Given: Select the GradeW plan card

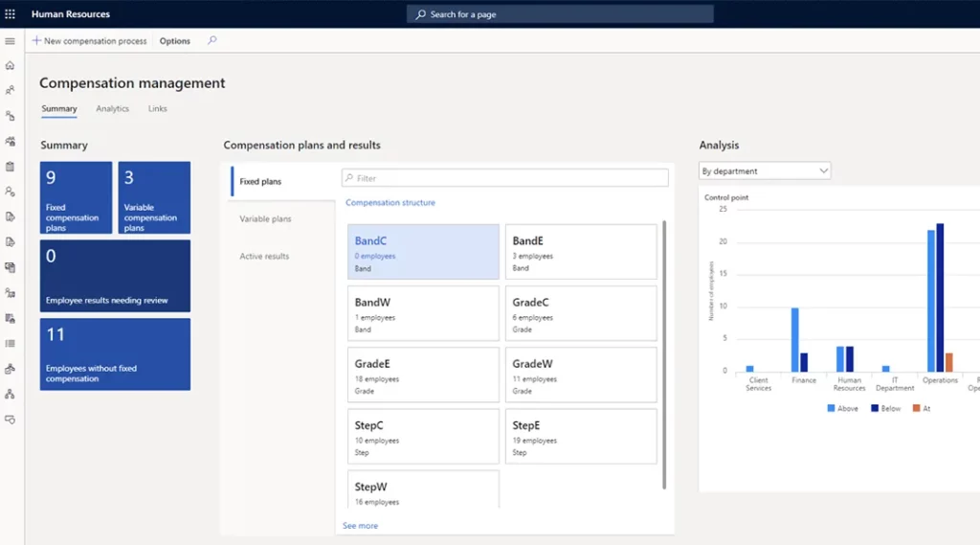Looking at the screenshot, I should point(581,375).
